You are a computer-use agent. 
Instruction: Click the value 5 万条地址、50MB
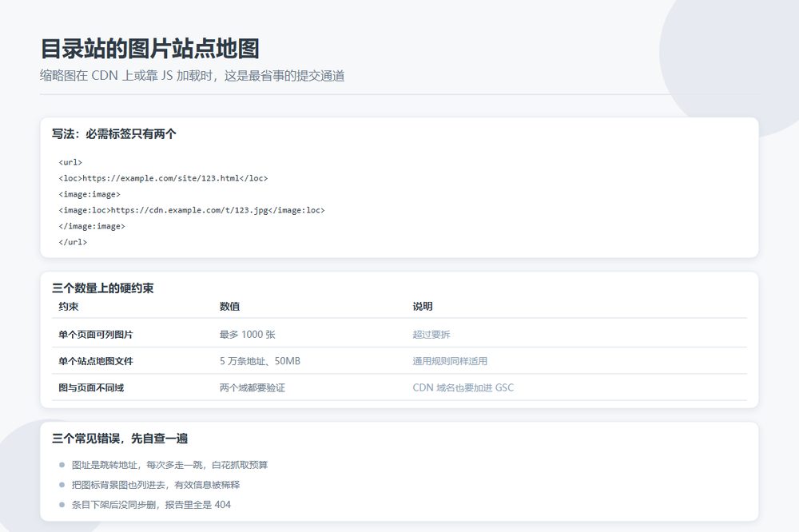pos(260,361)
